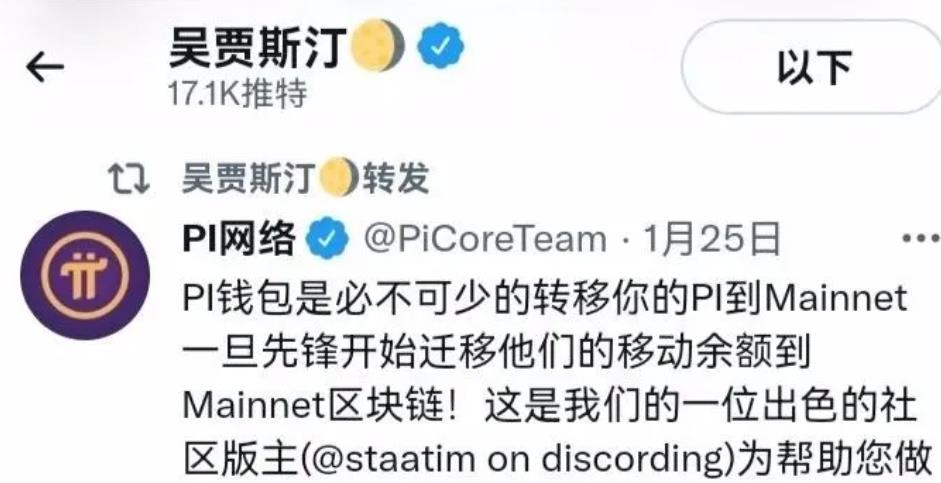Select the 吴贾斯汀 profile title
The height and width of the screenshot is (483, 941).
click(258, 48)
